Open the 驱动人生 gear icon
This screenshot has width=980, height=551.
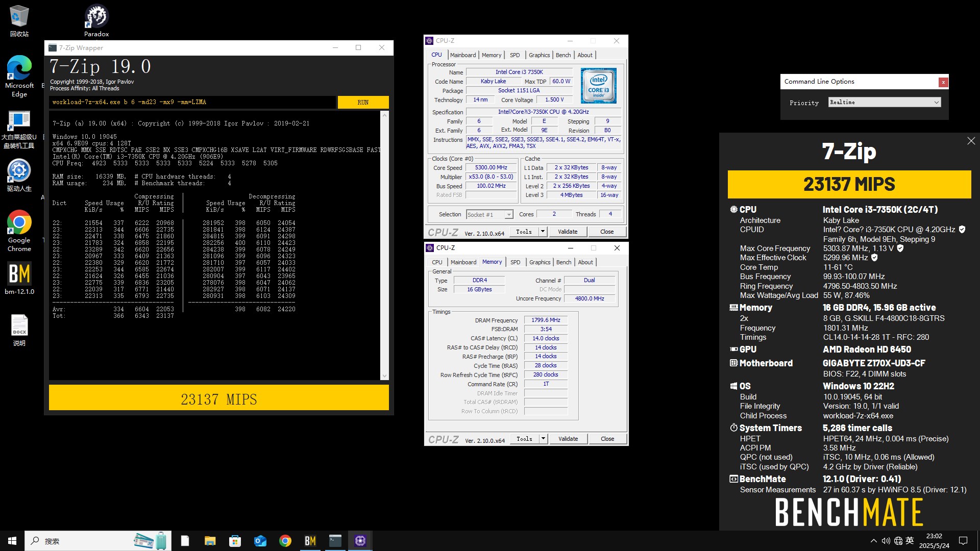click(x=19, y=175)
